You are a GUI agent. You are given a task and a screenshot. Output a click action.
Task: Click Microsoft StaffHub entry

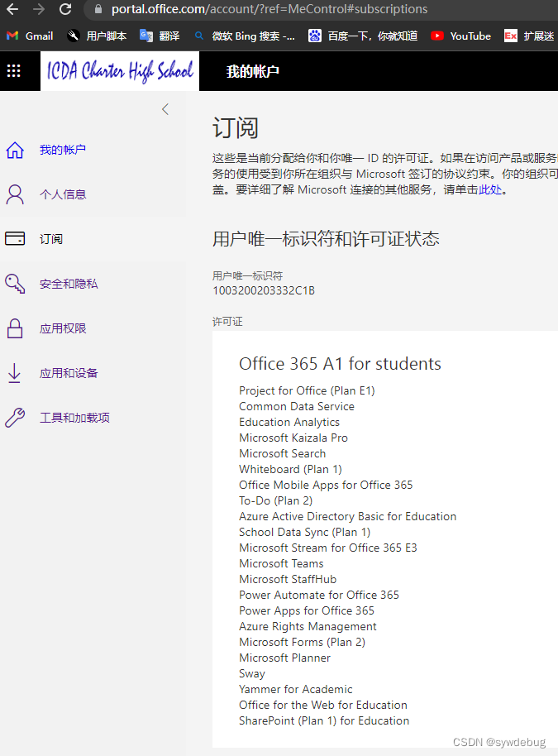[x=288, y=579]
